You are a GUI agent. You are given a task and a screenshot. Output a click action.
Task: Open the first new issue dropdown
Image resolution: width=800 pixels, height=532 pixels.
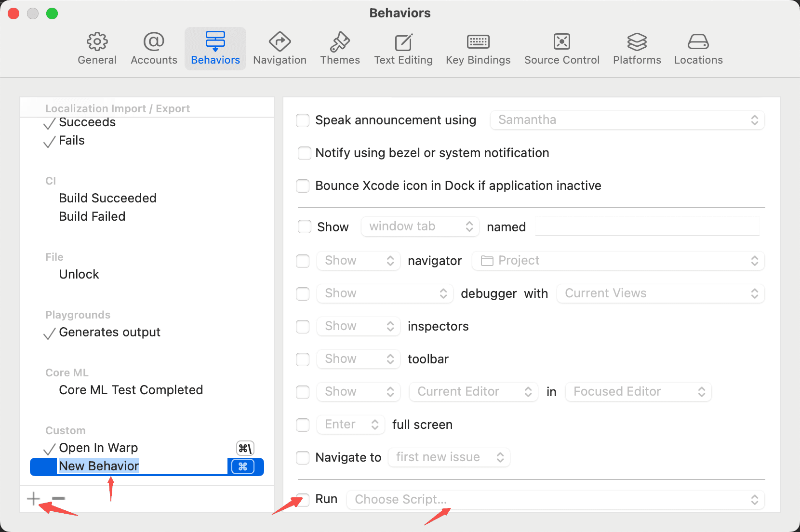(449, 457)
